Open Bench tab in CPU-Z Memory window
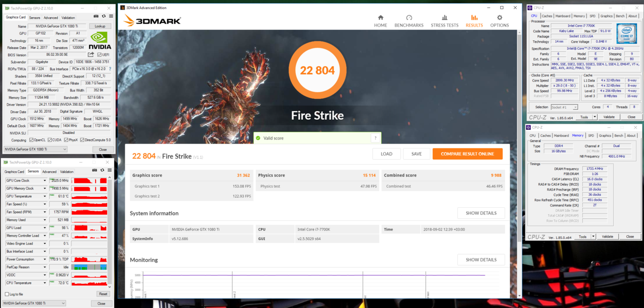This screenshot has width=644, height=308. 618,135
